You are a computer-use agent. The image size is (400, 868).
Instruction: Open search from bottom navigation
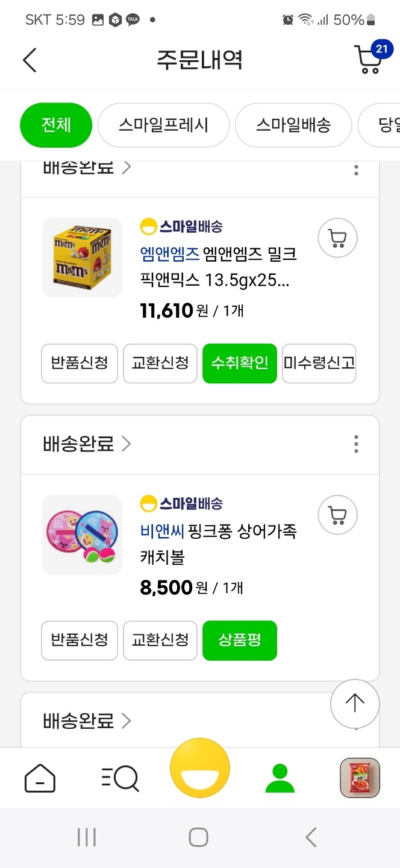click(120, 778)
